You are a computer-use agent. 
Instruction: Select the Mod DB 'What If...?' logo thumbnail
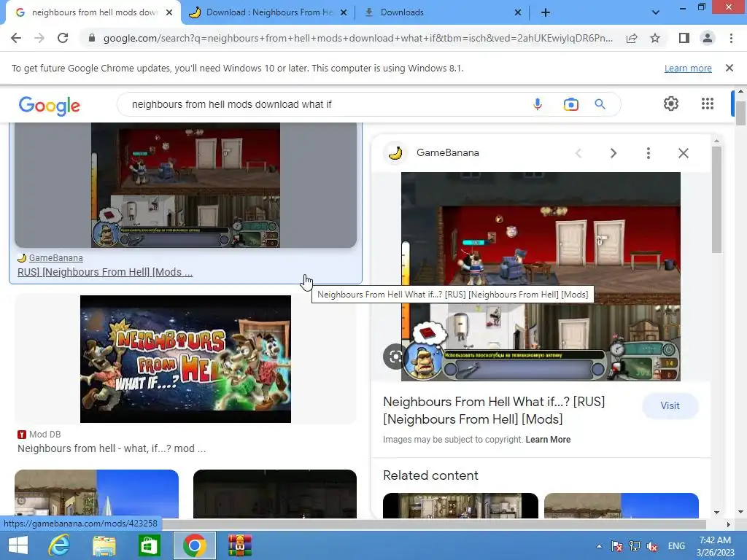185,359
